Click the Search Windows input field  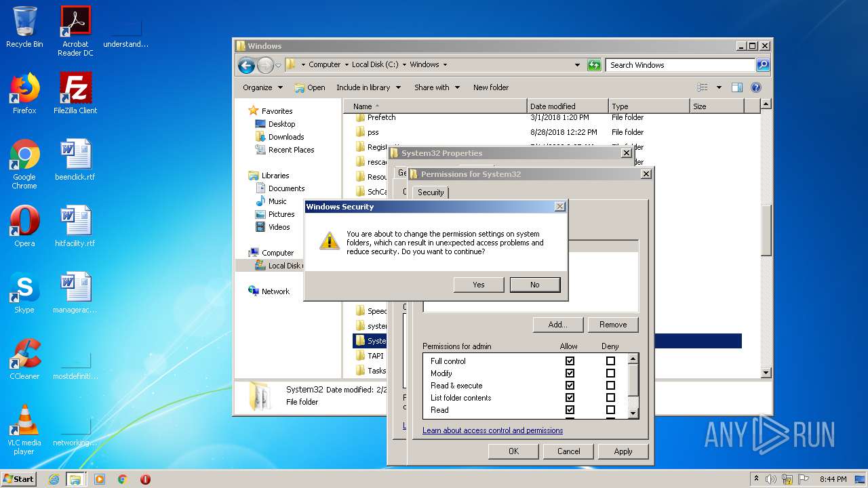[x=680, y=65]
